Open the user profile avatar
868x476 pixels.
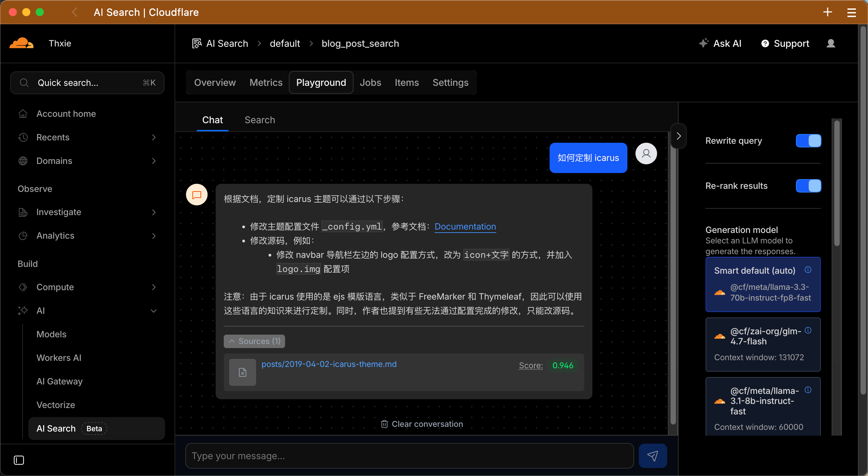pos(831,43)
